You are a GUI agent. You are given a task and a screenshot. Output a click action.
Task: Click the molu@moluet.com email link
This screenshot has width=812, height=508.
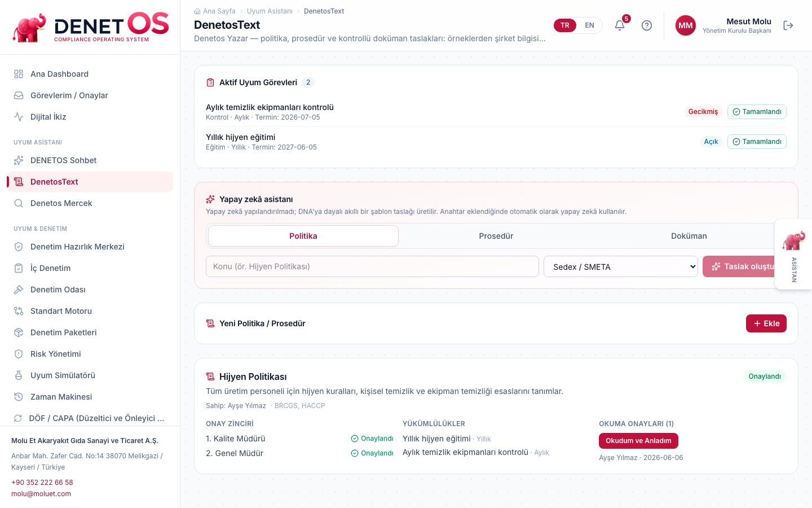click(41, 494)
